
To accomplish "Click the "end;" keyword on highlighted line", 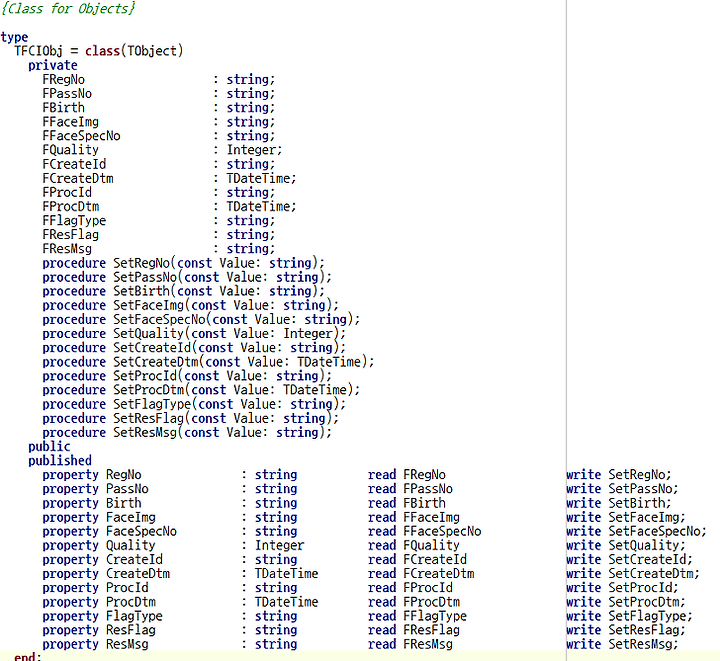I will coord(28,657).
